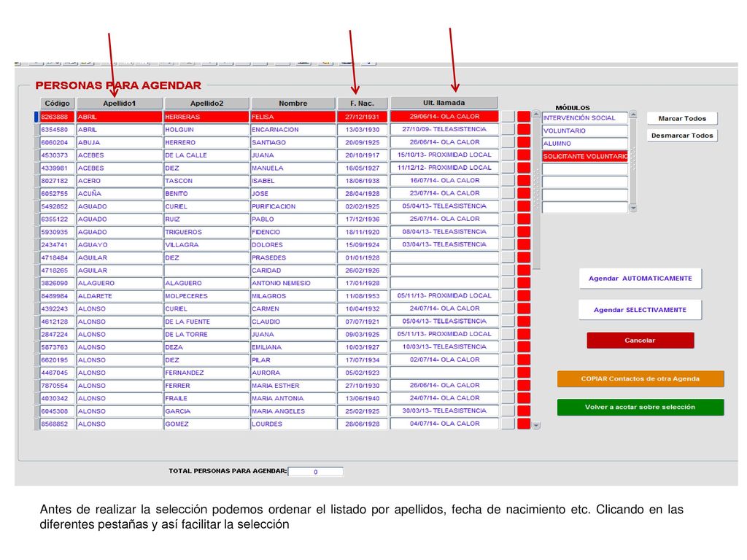Click the name cell CLAUDIO
This screenshot has width=747, height=560.
pos(293,322)
